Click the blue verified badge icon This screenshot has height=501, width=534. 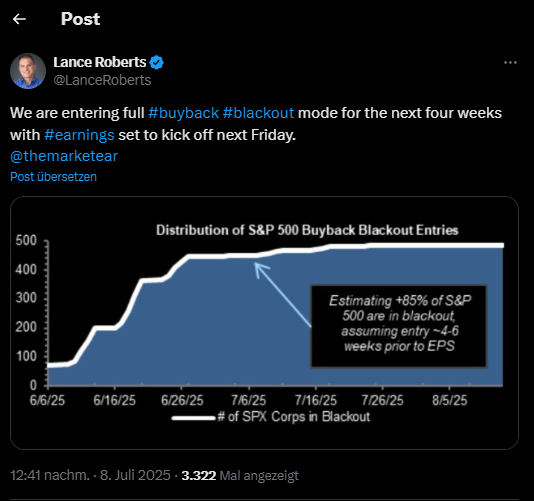157,63
